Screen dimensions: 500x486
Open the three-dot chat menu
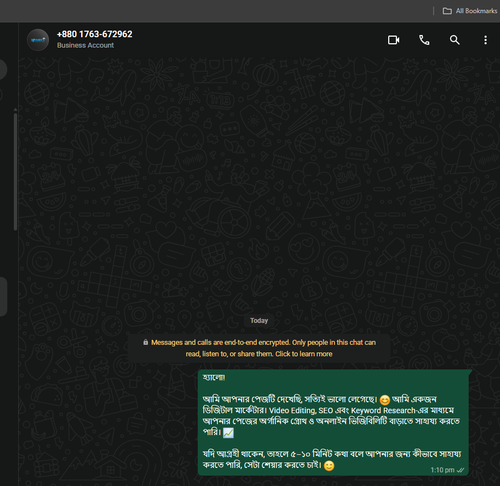pos(485,40)
